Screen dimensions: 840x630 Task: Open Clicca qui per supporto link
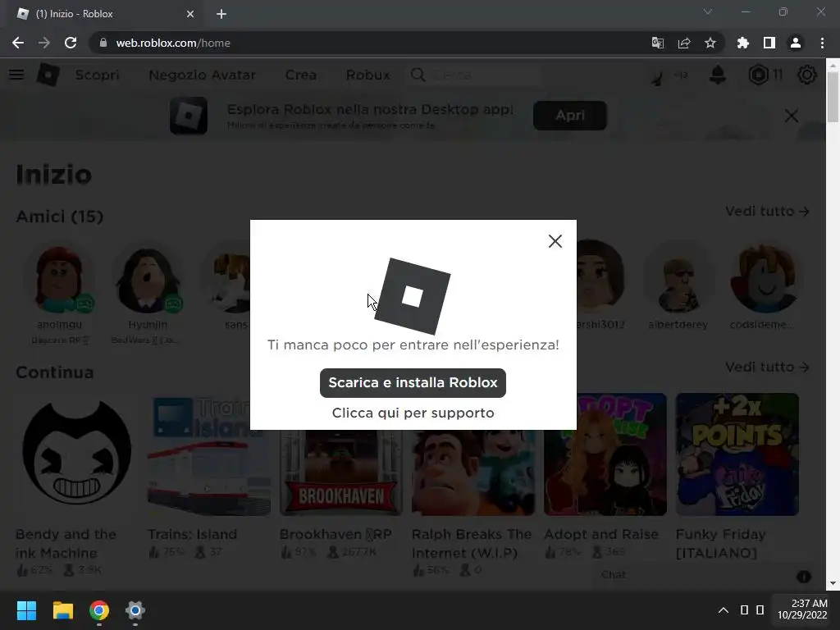pyautogui.click(x=413, y=413)
